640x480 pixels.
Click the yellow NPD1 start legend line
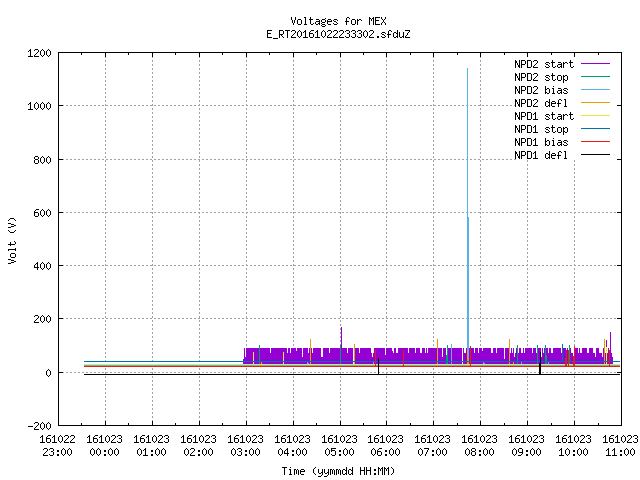tap(596, 116)
